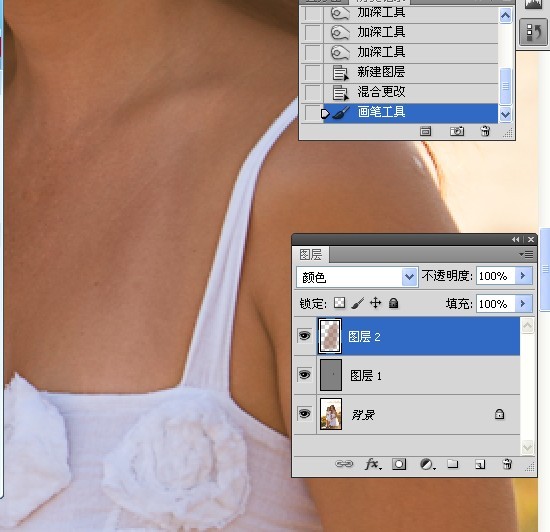The image size is (550, 532).
Task: Click the gray 图层 1 thumbnail
Action: [331, 375]
